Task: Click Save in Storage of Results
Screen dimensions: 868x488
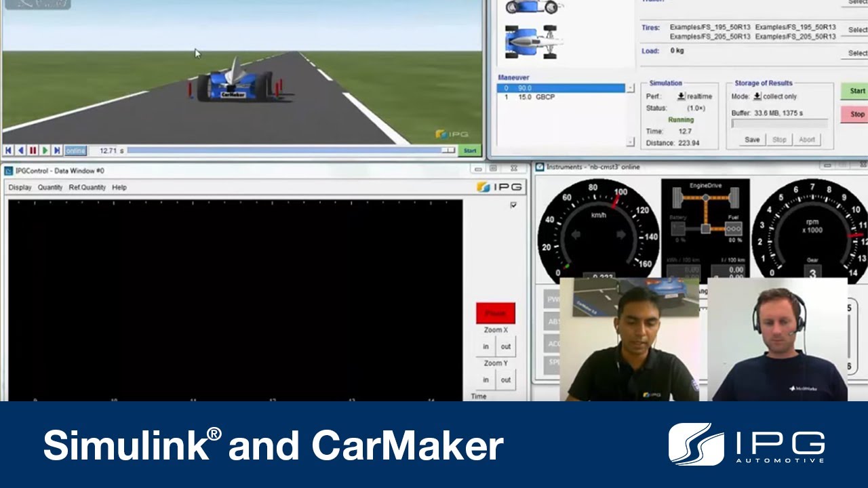Action: click(x=752, y=140)
